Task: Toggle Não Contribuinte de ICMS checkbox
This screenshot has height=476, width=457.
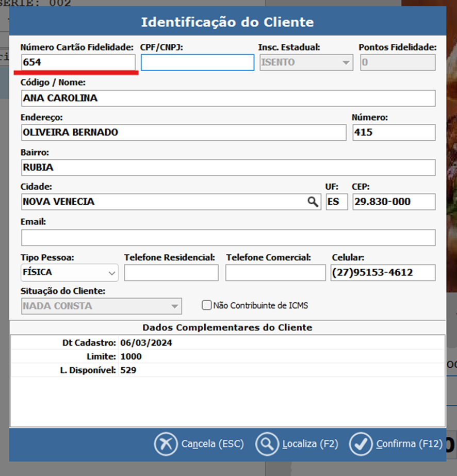Action: coord(207,305)
